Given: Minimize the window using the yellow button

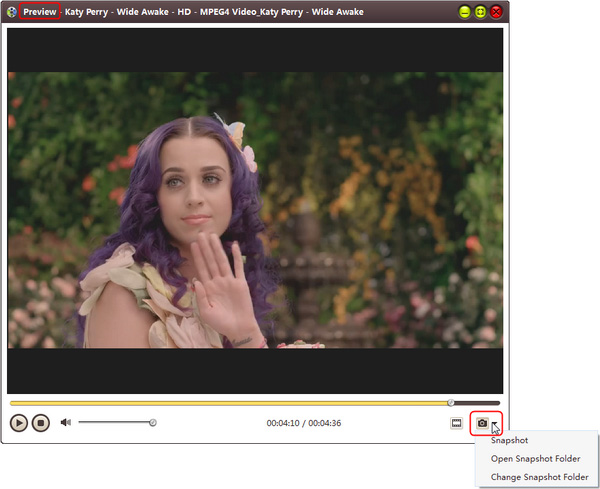Looking at the screenshot, I should click(464, 12).
